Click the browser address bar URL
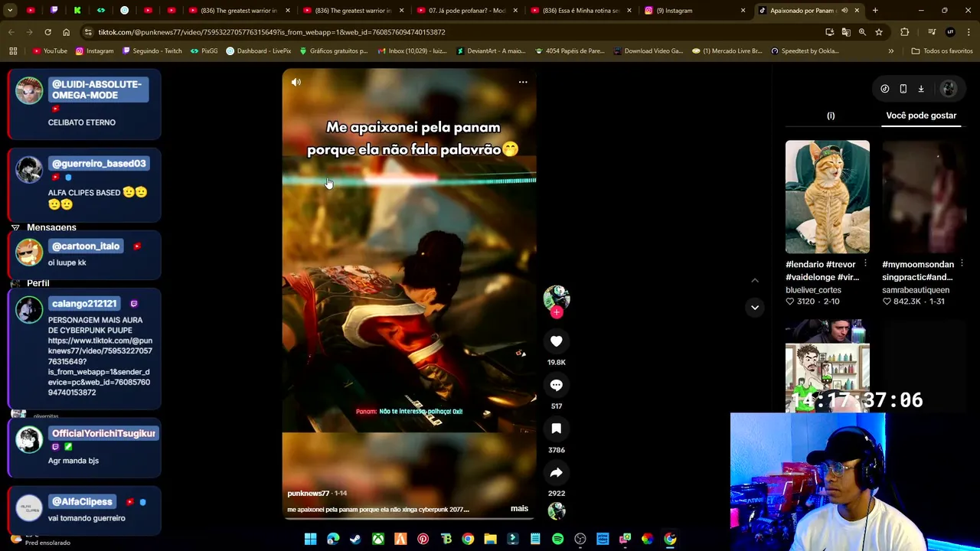This screenshot has width=980, height=551. tap(271, 32)
